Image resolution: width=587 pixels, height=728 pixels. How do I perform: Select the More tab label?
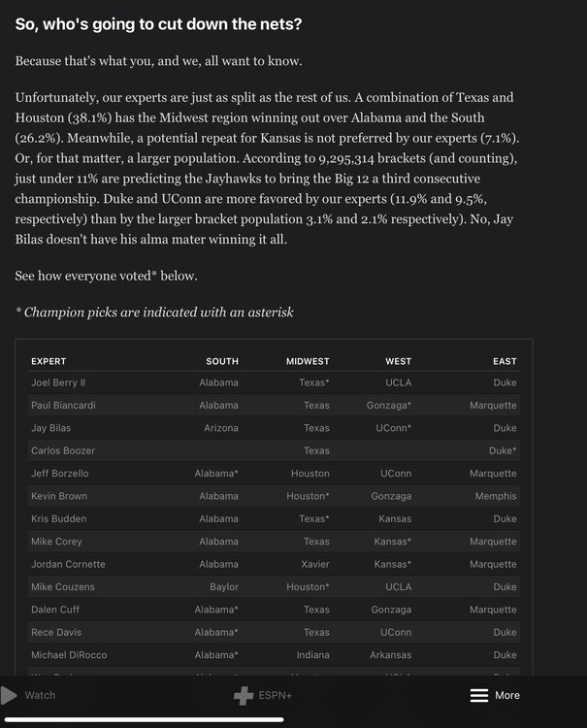point(507,695)
